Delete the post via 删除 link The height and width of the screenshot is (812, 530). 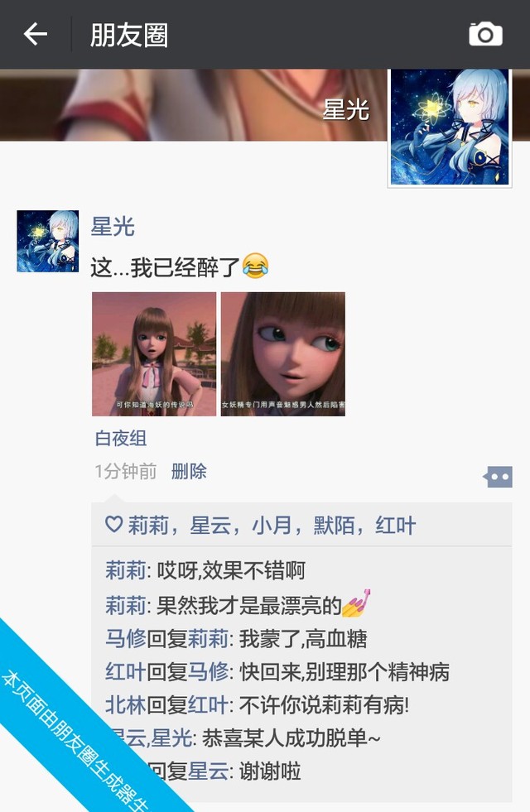[189, 471]
